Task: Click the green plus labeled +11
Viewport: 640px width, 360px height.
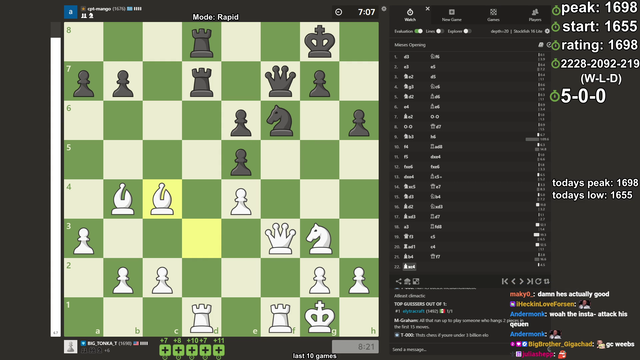Action: (219, 350)
